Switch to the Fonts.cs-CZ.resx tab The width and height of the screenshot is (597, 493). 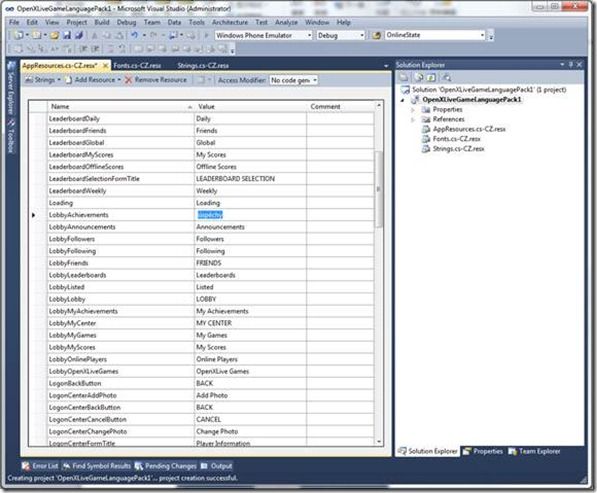(x=137, y=65)
